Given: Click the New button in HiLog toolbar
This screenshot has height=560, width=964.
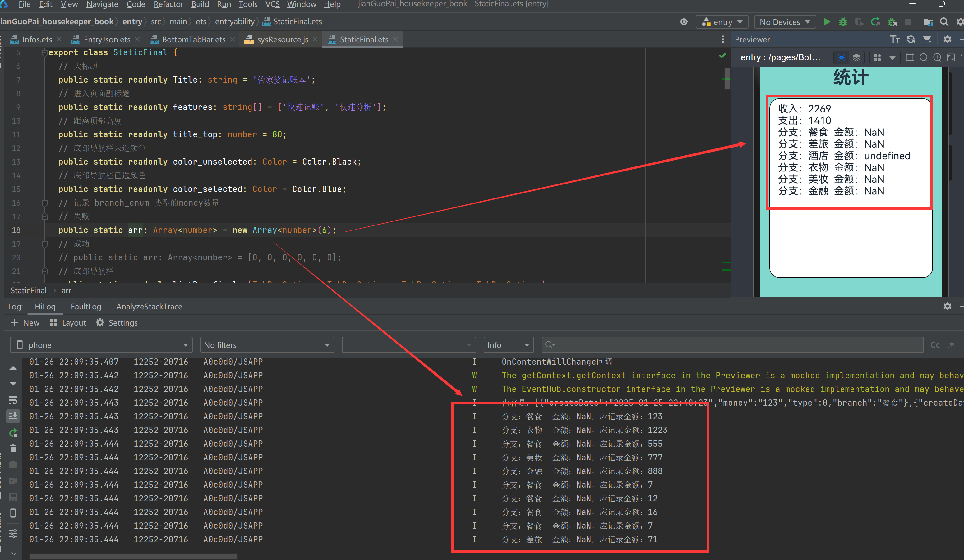Looking at the screenshot, I should (25, 323).
